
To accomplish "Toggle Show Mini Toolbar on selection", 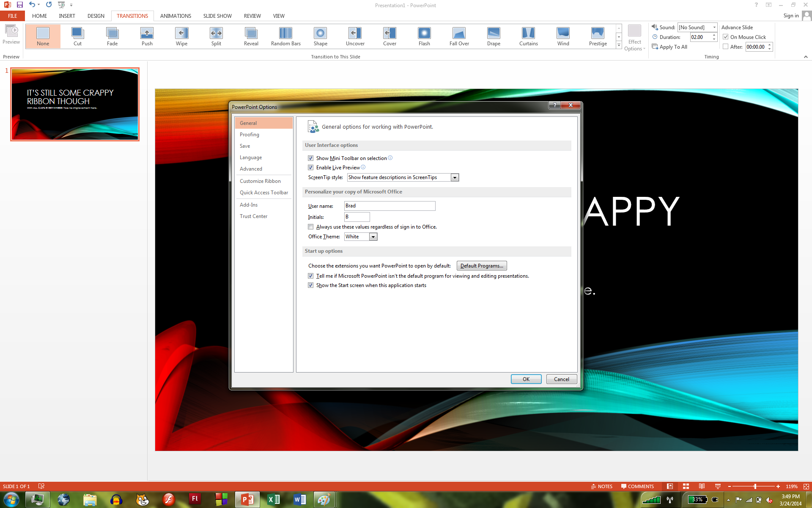I will (x=311, y=158).
